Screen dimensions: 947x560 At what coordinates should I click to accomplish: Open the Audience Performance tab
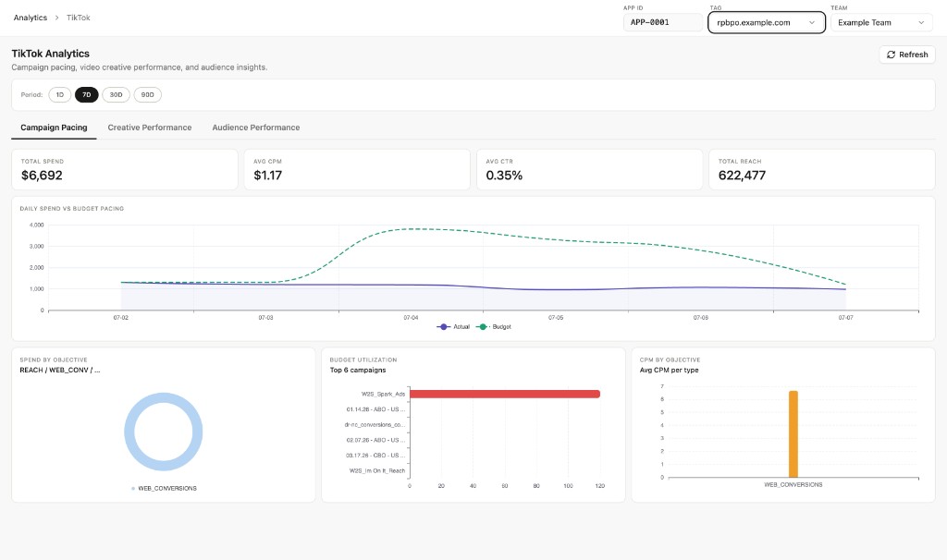pos(256,128)
